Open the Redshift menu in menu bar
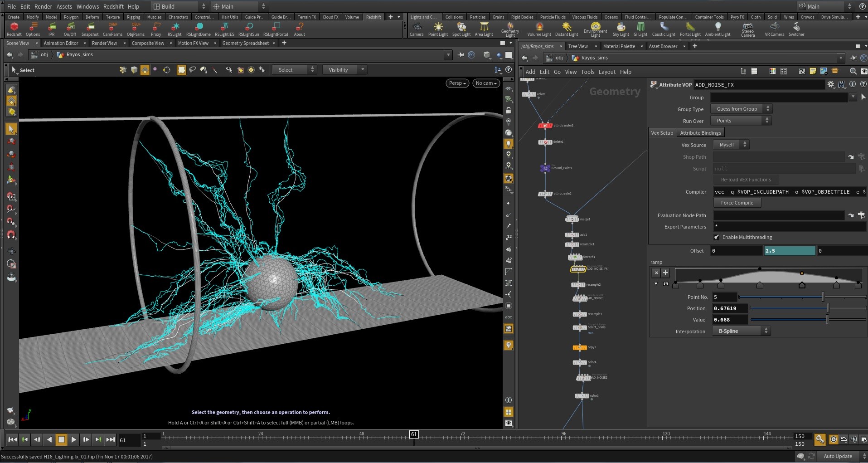Viewport: 868px width, 463px height. 113,6
